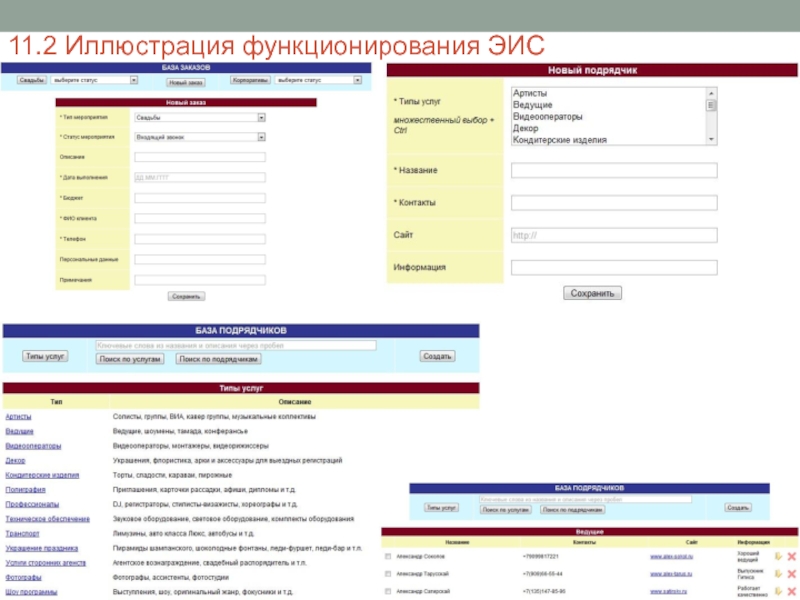Screen dimensions: 800x600
Task: Click the Дата выполнения input field
Action: (200, 177)
